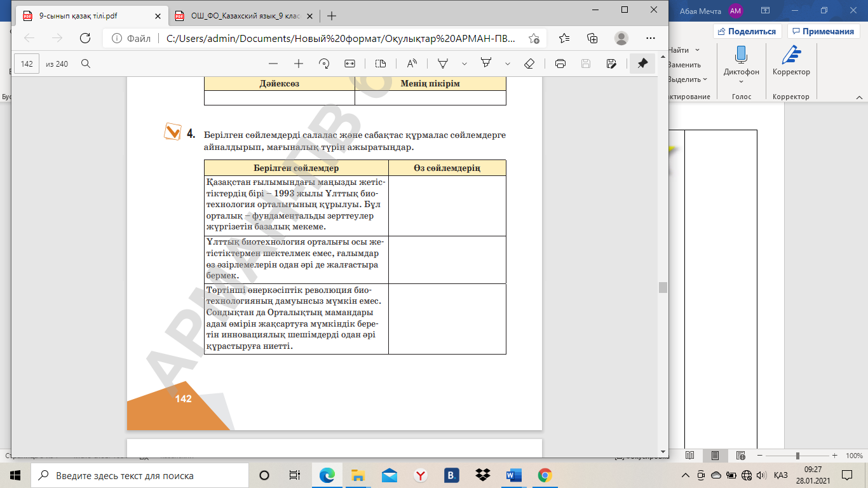The image size is (868, 488).
Task: Switch Word to Print Layout view
Action: coord(715,456)
